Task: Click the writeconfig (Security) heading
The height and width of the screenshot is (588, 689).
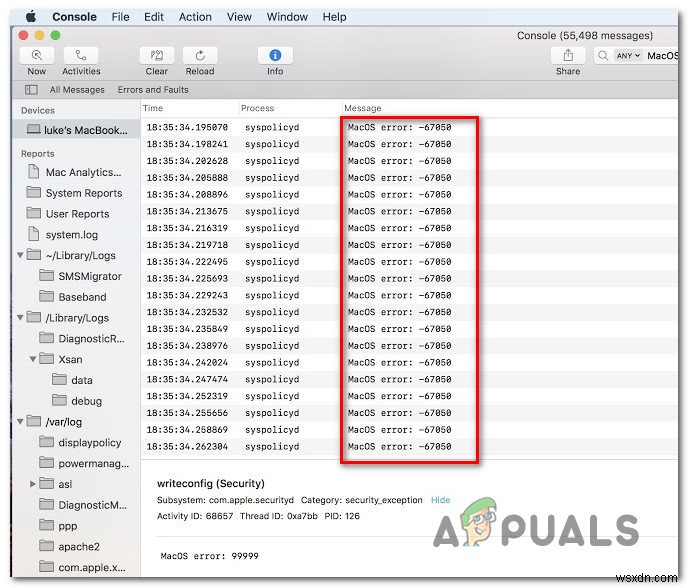Action: point(211,483)
